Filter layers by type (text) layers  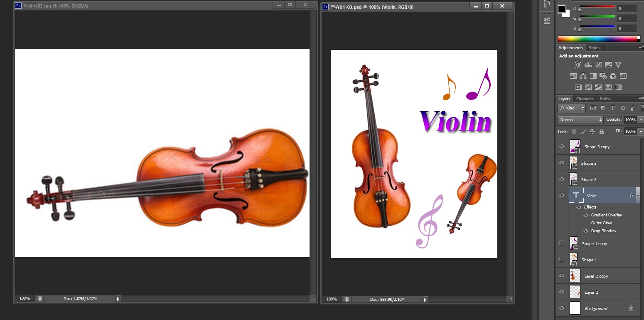613,108
